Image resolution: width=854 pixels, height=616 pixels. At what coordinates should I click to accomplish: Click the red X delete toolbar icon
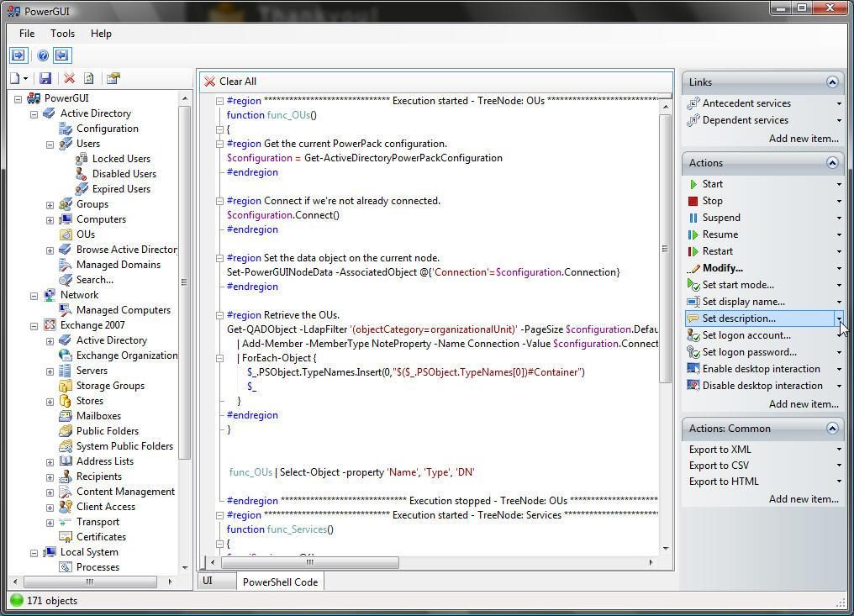click(x=69, y=78)
